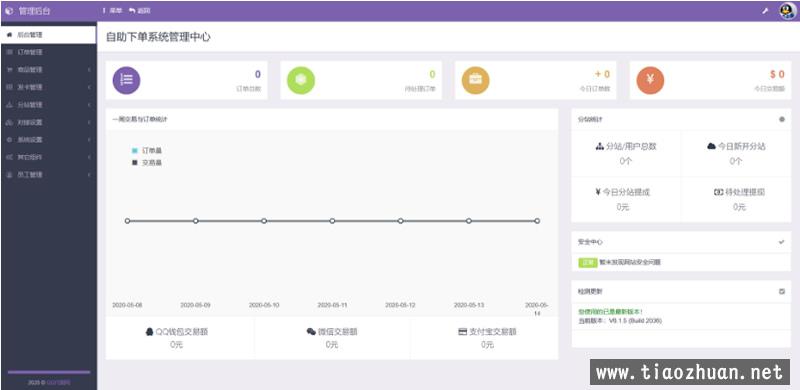
Task: Click the 安全中心 panel title
Action: [x=590, y=242]
